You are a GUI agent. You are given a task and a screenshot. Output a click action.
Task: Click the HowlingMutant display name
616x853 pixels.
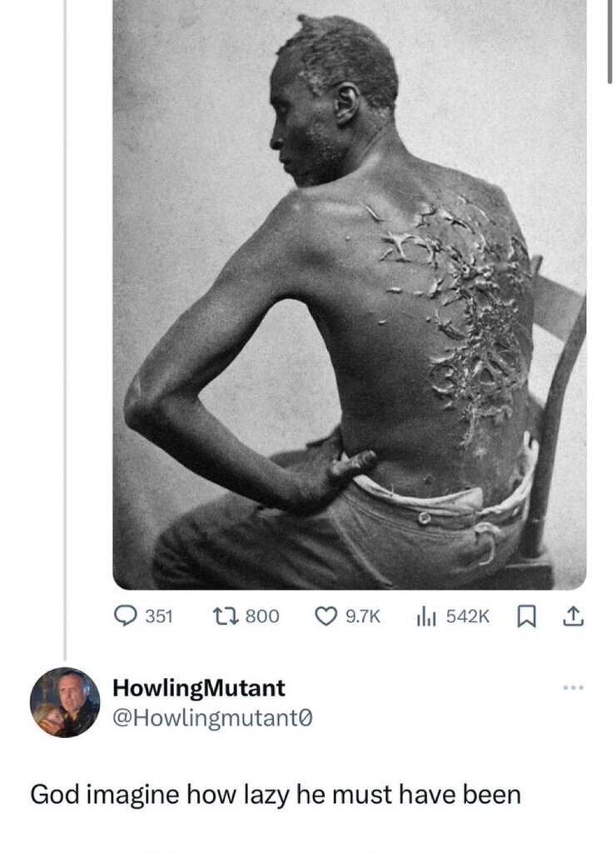coord(199,688)
